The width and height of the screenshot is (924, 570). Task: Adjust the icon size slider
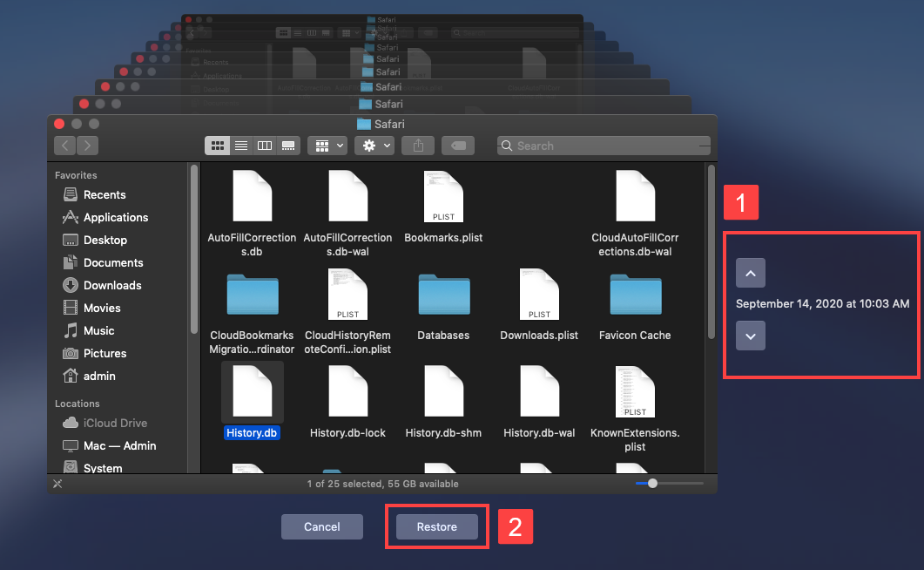(x=652, y=484)
